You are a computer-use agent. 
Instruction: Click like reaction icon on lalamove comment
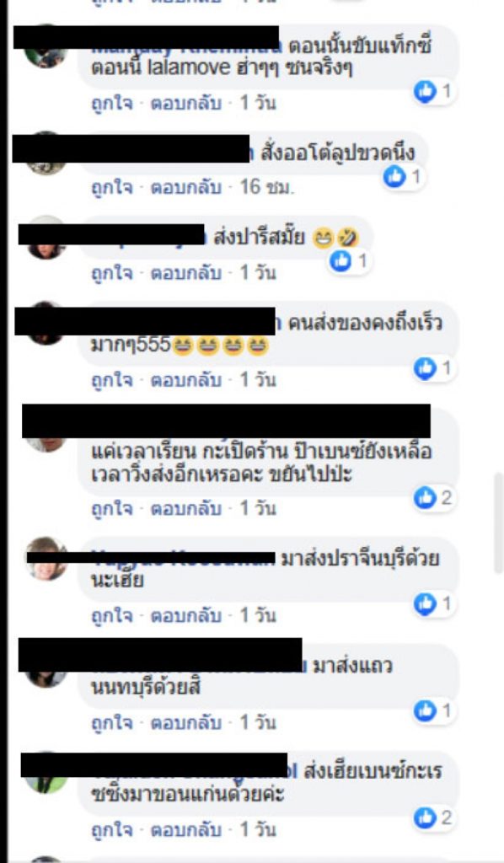coord(425,91)
